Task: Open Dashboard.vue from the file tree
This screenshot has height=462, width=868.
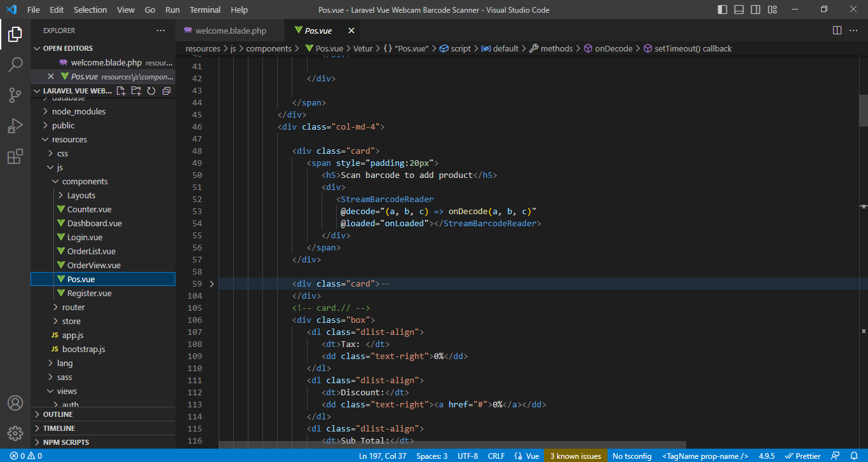Action: click(x=103, y=223)
